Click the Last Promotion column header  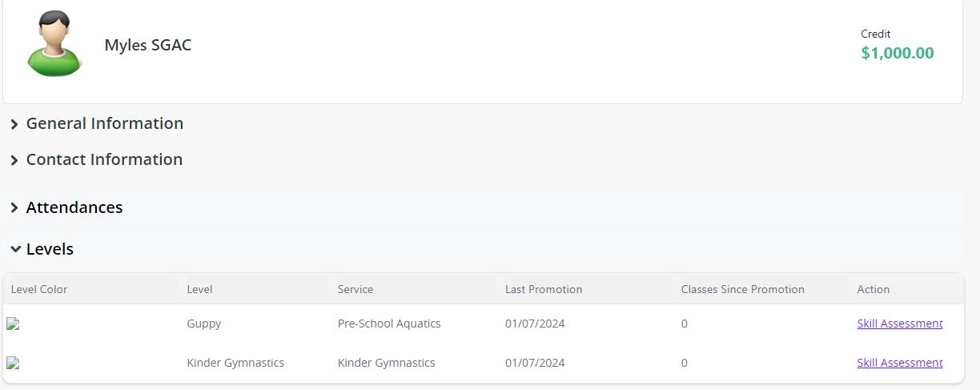coord(544,289)
